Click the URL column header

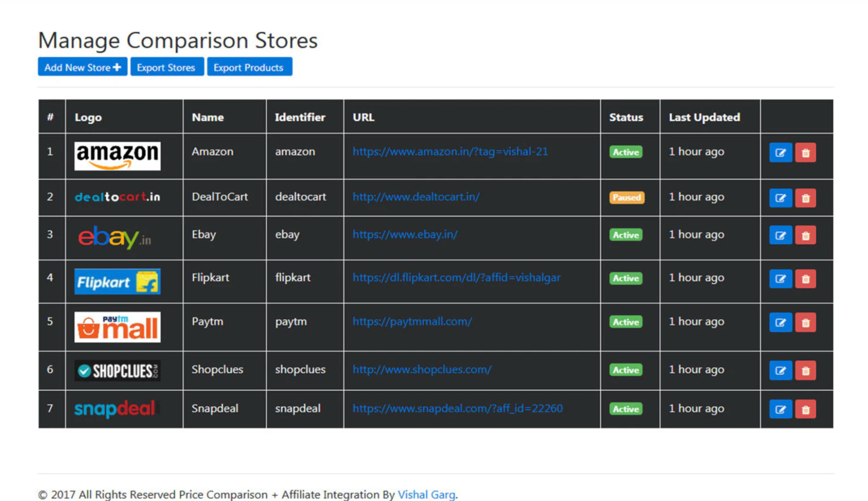click(363, 117)
